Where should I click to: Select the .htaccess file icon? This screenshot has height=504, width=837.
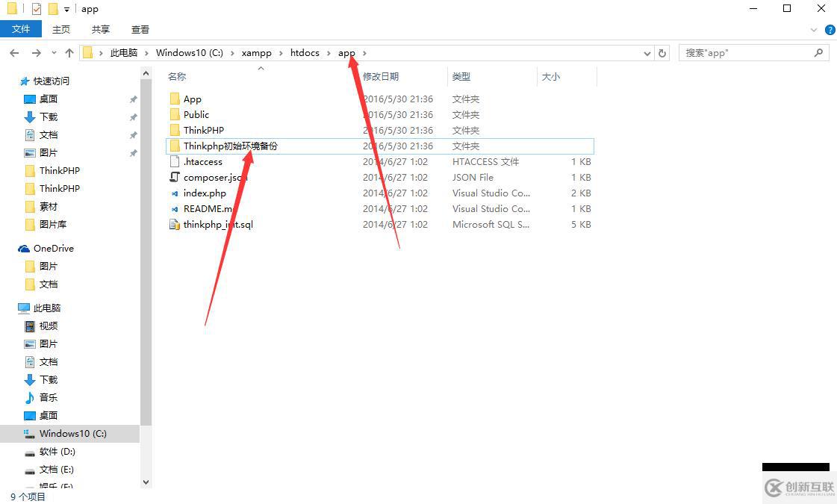[x=175, y=161]
